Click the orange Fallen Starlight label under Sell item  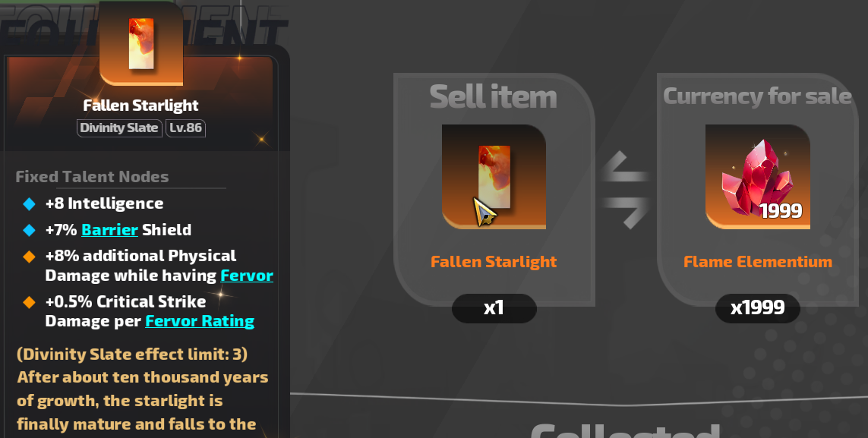click(x=494, y=262)
